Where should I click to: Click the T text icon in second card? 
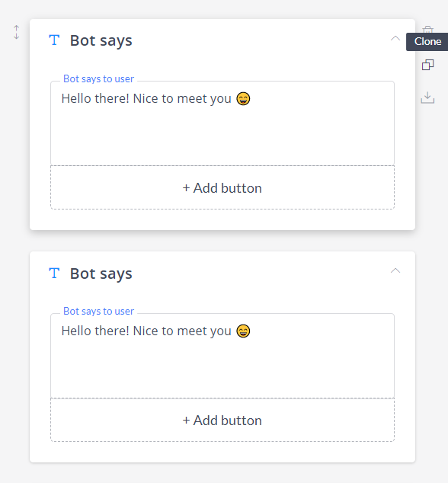point(54,273)
